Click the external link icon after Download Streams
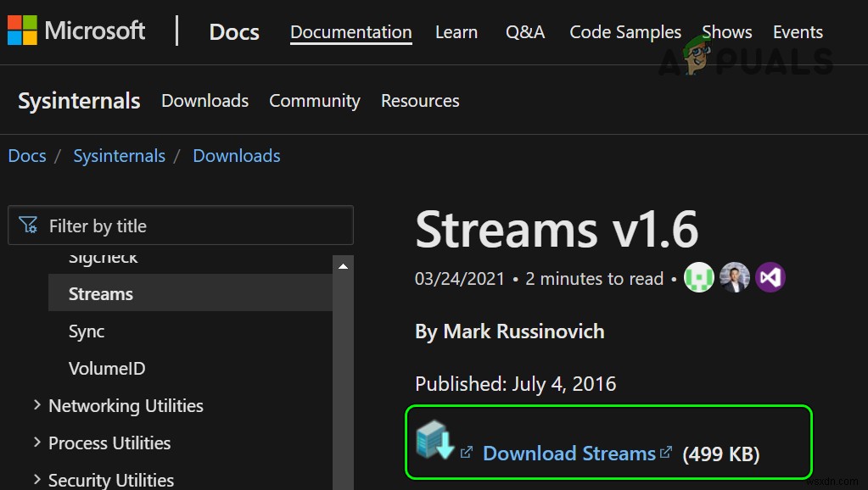868x490 pixels. (666, 453)
